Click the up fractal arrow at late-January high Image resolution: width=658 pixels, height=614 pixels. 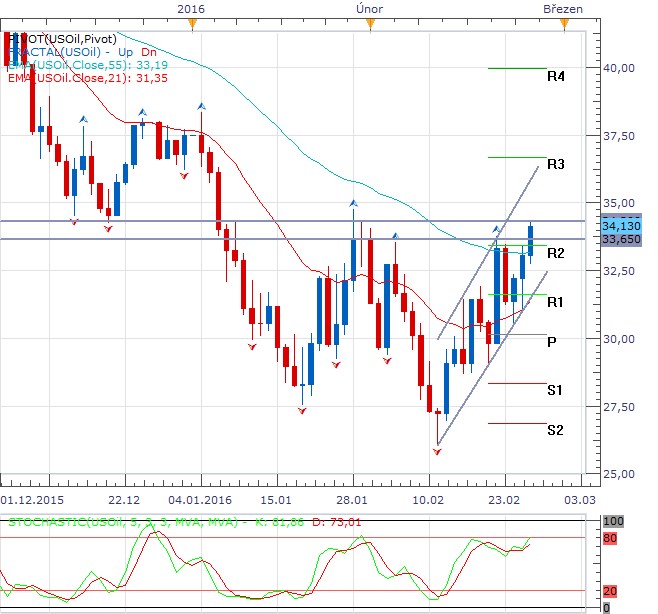[353, 203]
